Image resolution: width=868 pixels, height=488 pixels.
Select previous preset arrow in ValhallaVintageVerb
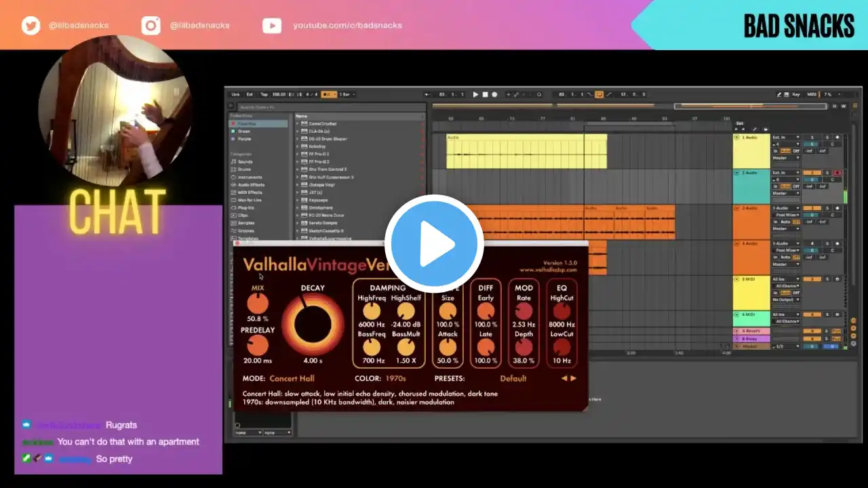(x=564, y=378)
